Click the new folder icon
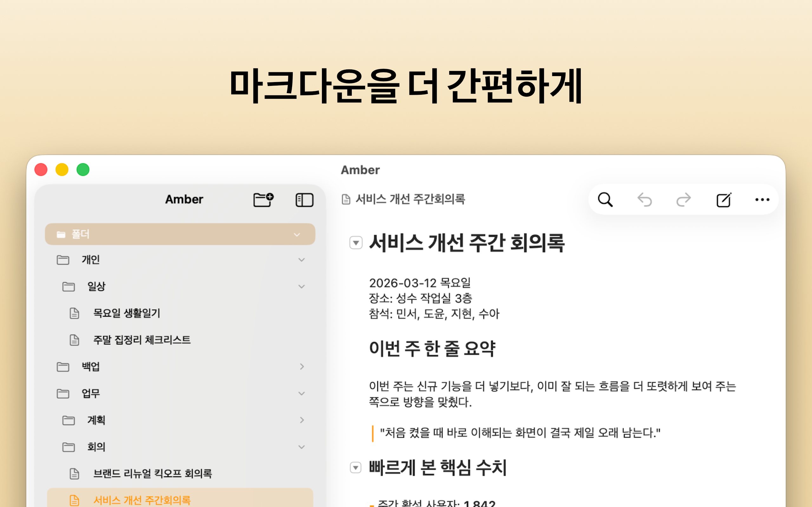The height and width of the screenshot is (507, 812). click(263, 200)
